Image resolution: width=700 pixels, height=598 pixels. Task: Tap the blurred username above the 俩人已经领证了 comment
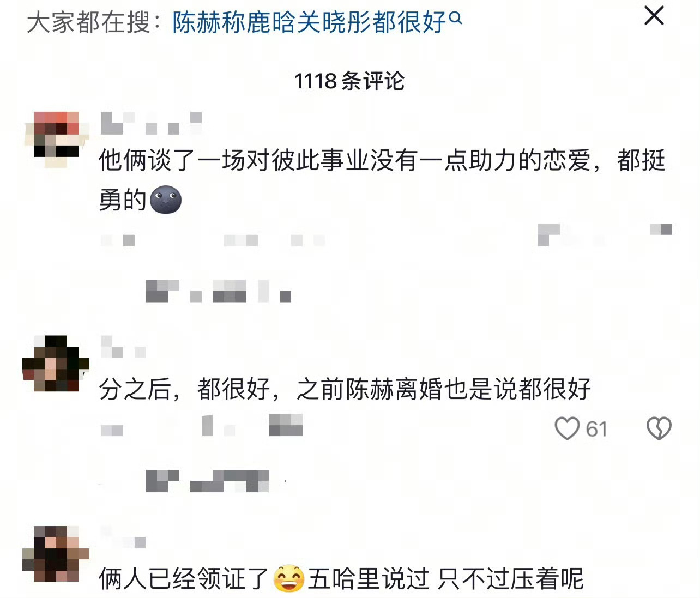click(123, 537)
